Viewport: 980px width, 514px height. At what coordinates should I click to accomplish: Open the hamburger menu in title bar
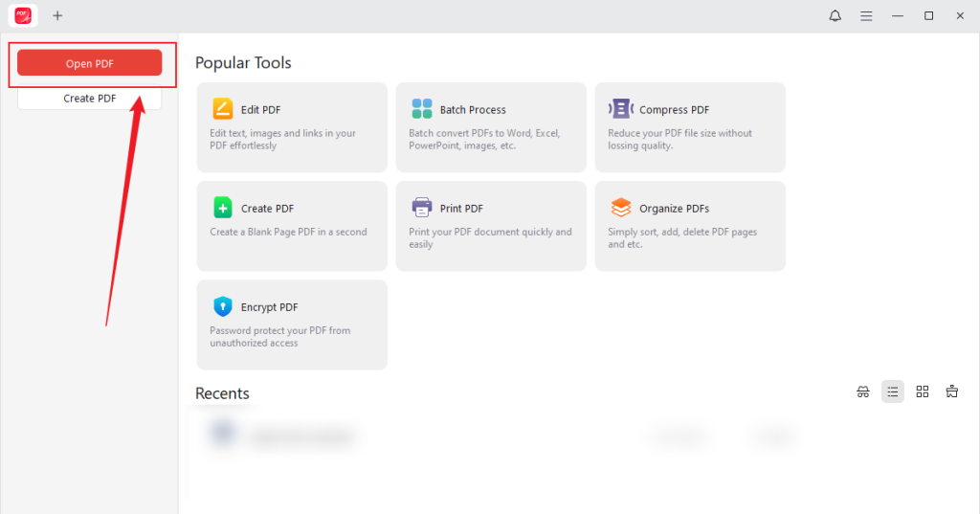pos(866,16)
